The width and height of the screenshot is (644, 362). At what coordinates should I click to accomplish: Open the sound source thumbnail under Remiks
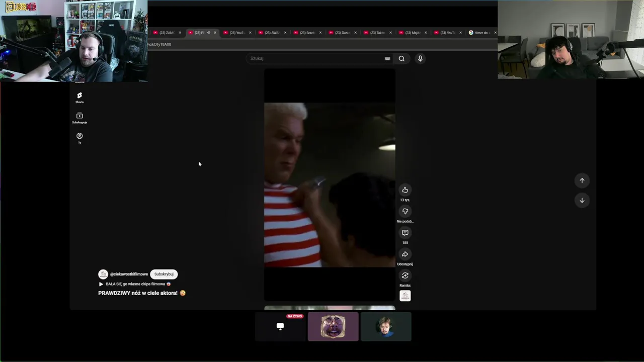pos(405,296)
